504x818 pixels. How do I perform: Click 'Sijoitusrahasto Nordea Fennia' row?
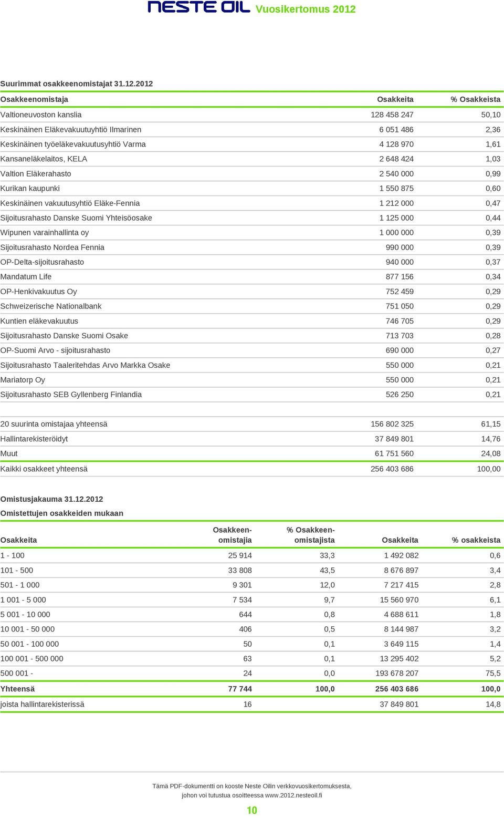252,247
